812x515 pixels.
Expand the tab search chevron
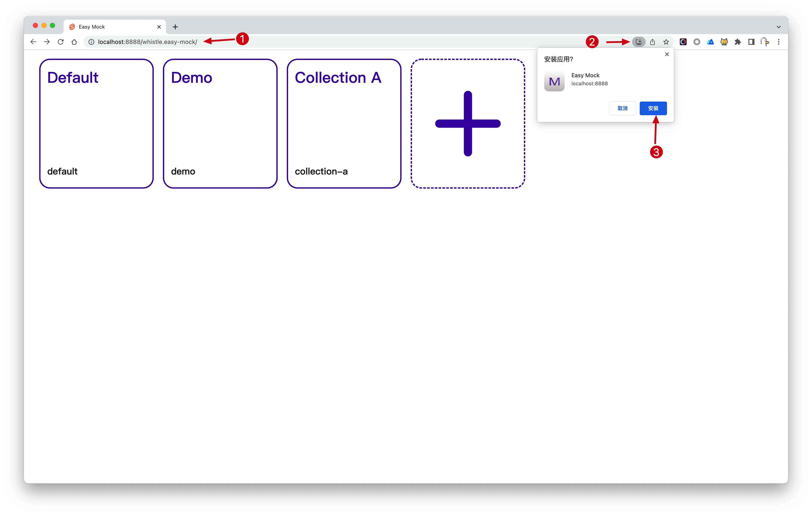[x=779, y=27]
